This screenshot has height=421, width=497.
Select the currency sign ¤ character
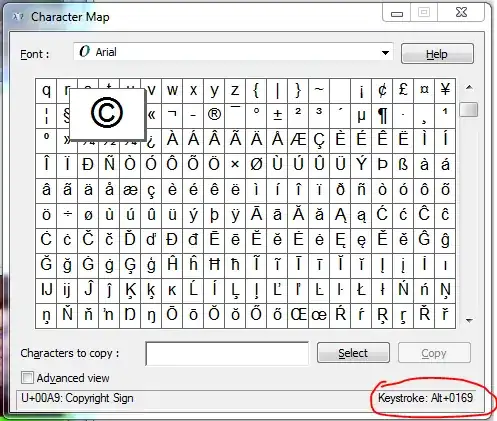click(424, 90)
